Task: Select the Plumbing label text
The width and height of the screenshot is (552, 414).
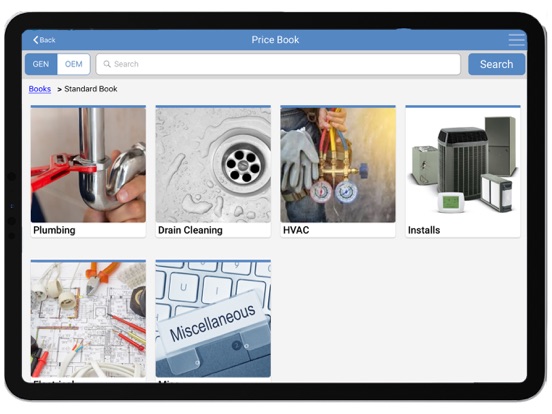Action: pyautogui.click(x=54, y=230)
